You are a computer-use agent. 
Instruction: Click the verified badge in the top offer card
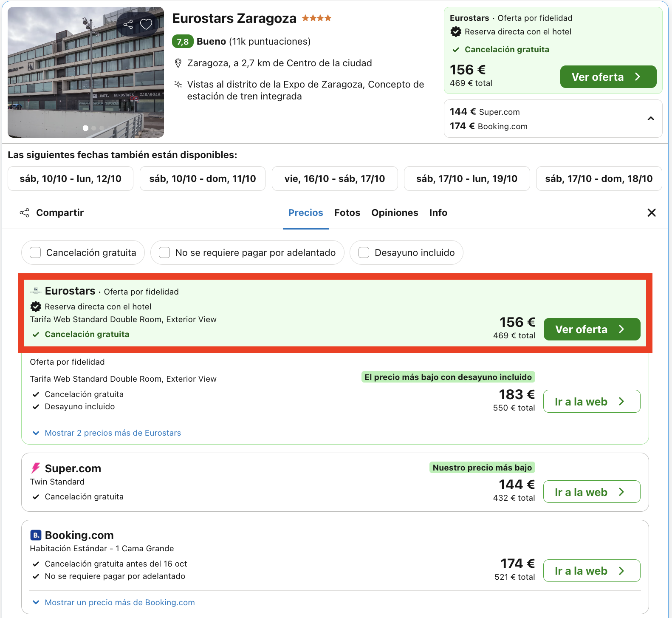click(x=456, y=31)
